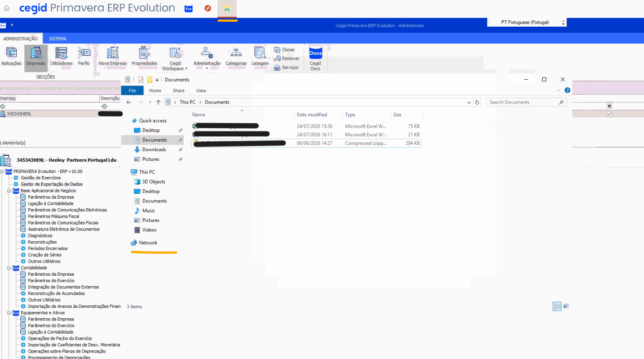Image resolution: width=644 pixels, height=359 pixels.
Task: Open Ligação à Contabilidade under Base Aplicacional
Action: coord(51,204)
